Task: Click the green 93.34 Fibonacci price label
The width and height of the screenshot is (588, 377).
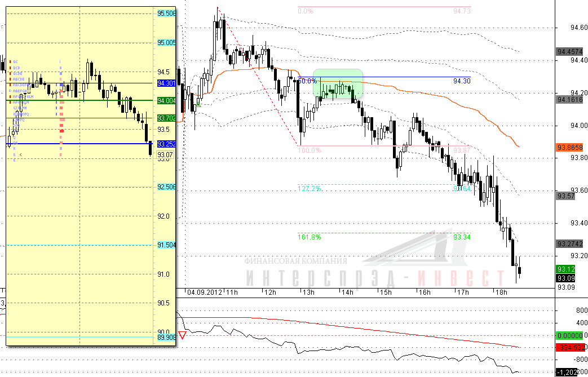Action: (x=462, y=237)
